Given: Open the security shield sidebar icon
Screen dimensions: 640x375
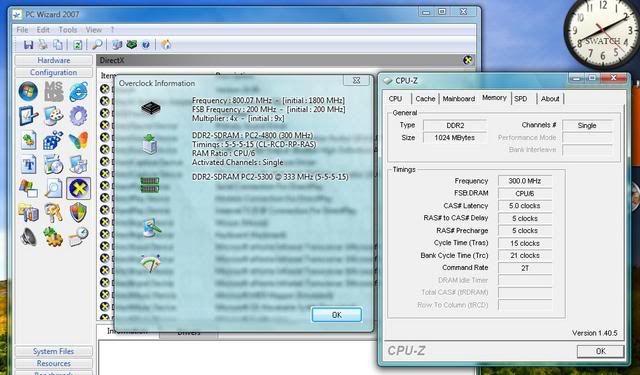Looking at the screenshot, I should 78,213.
